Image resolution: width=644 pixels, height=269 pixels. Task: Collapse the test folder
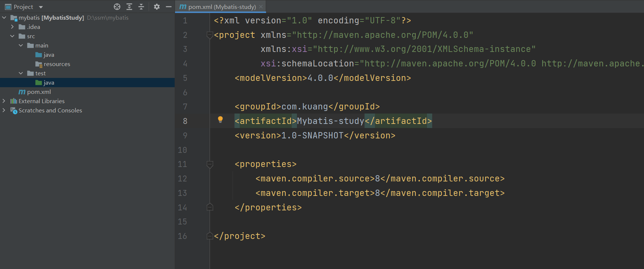click(21, 73)
